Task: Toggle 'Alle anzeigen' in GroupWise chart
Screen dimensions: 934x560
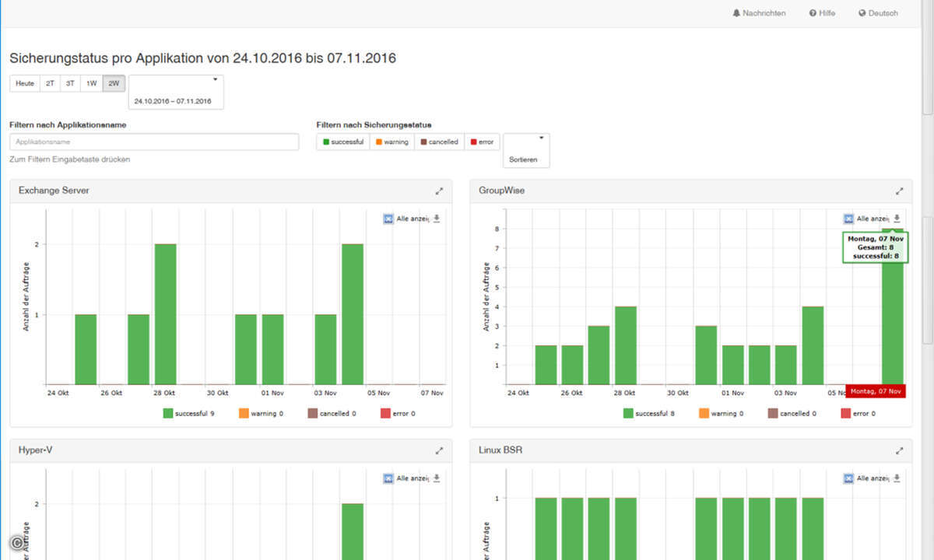Action: (x=867, y=219)
